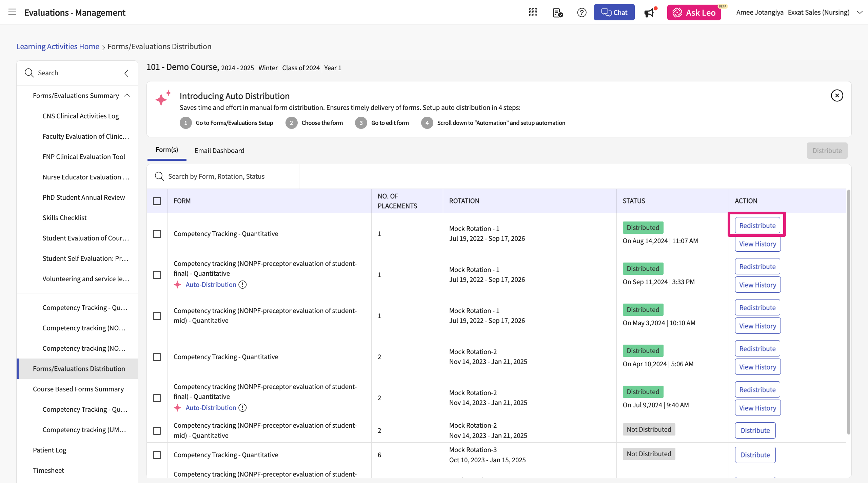Open the hamburger navigation menu
The width and height of the screenshot is (868, 483).
12,12
